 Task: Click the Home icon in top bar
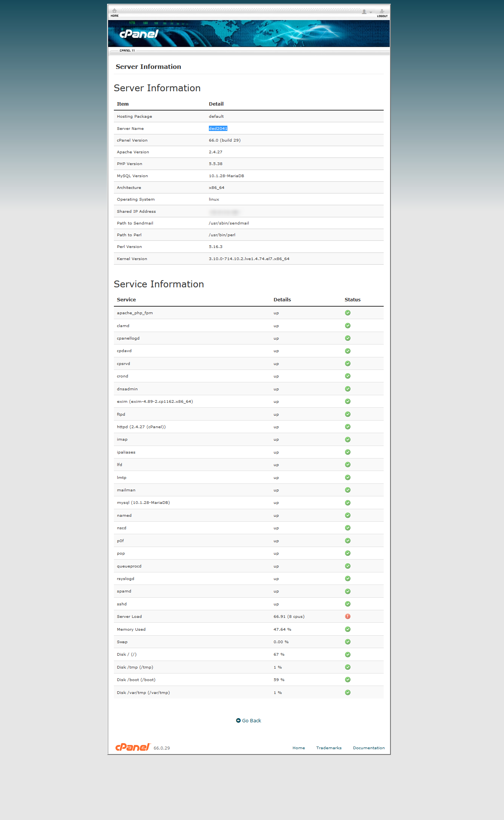tap(115, 11)
